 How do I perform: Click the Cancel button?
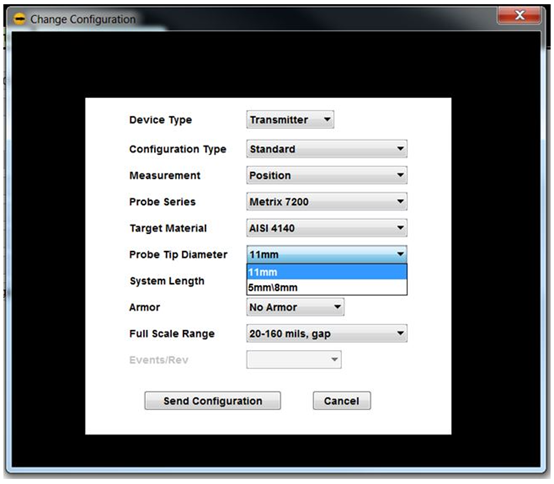coord(342,401)
